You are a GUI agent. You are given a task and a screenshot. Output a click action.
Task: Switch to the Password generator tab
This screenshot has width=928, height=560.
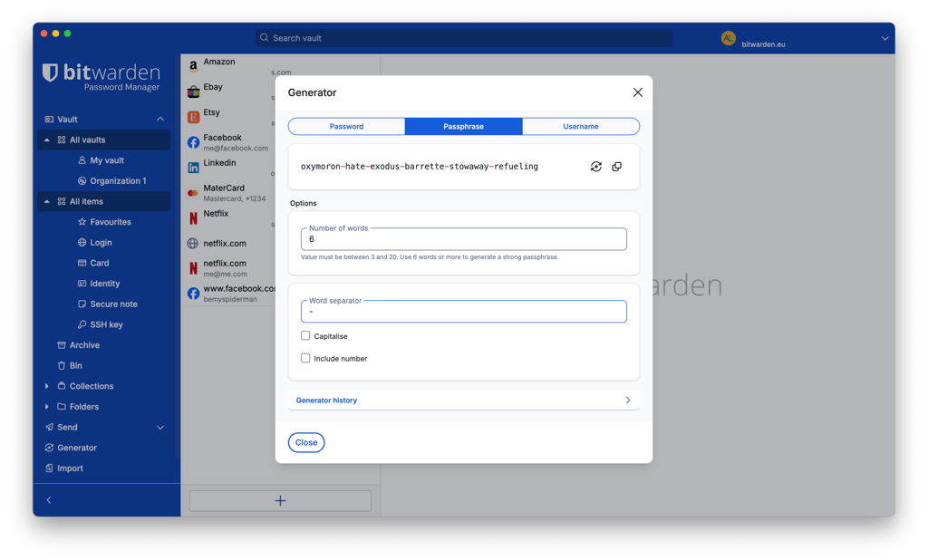[x=346, y=127]
